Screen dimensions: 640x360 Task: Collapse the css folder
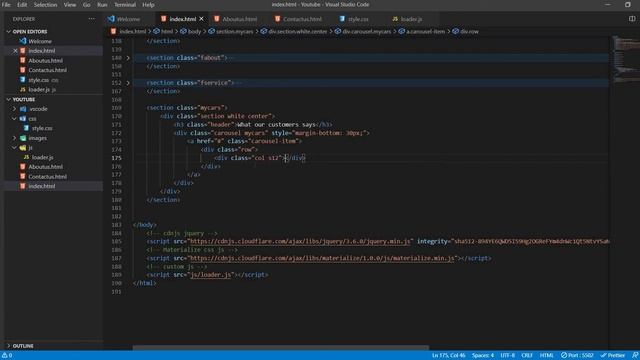click(14, 118)
